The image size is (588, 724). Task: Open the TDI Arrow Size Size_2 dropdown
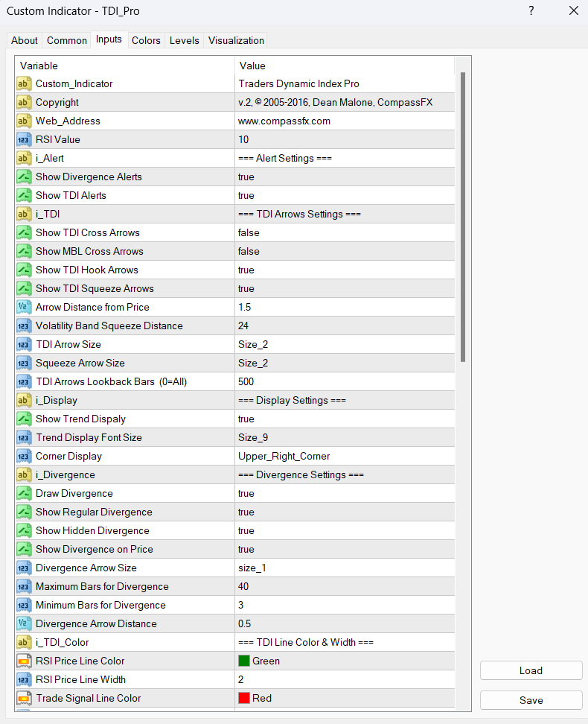(x=253, y=344)
